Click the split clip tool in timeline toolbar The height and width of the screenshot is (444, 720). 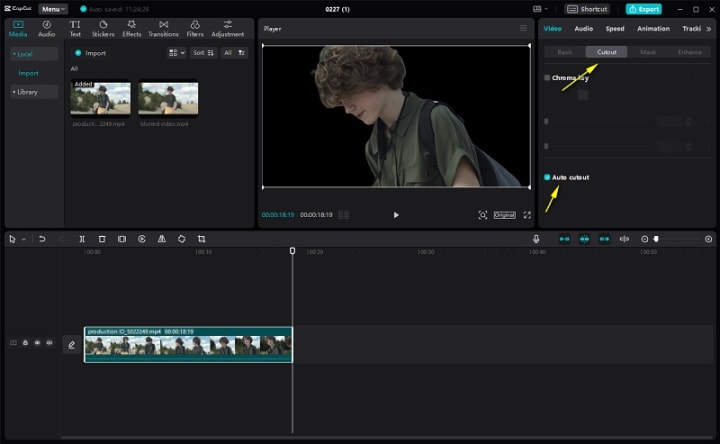click(81, 239)
